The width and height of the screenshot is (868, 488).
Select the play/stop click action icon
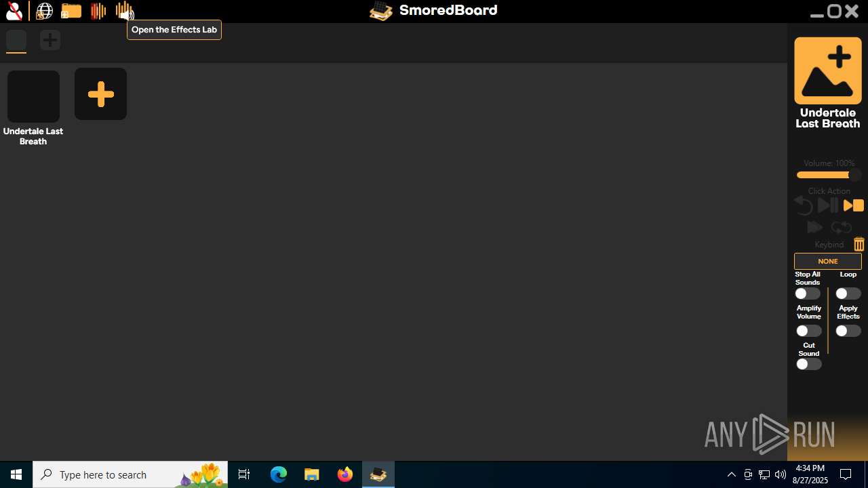[x=854, y=205]
